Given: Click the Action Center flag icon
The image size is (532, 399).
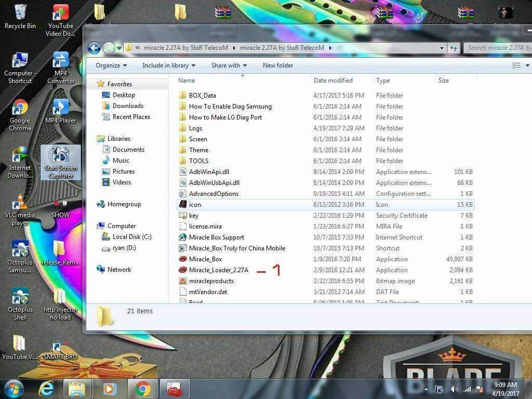Looking at the screenshot, I should (480, 389).
